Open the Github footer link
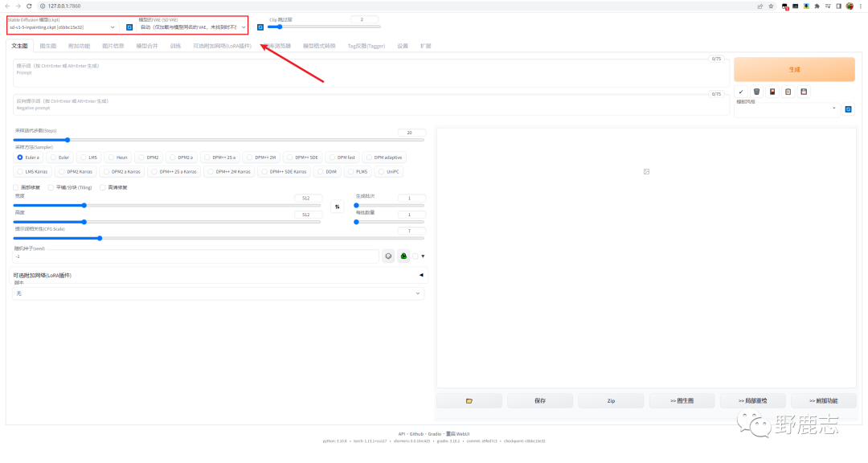 [x=416, y=434]
